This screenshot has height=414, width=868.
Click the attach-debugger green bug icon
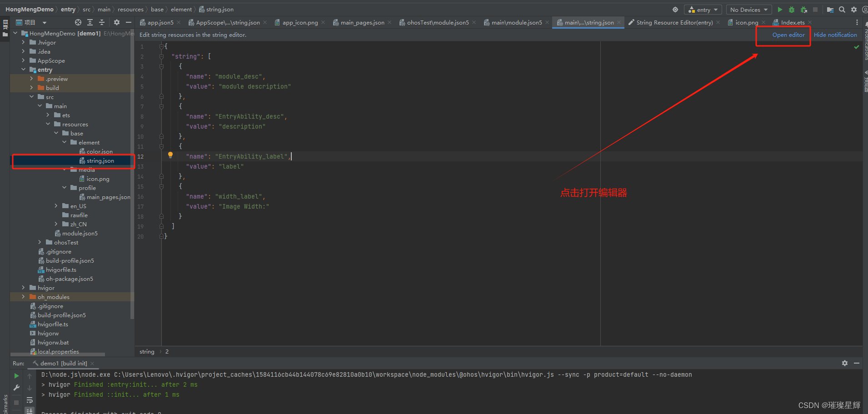coord(803,9)
